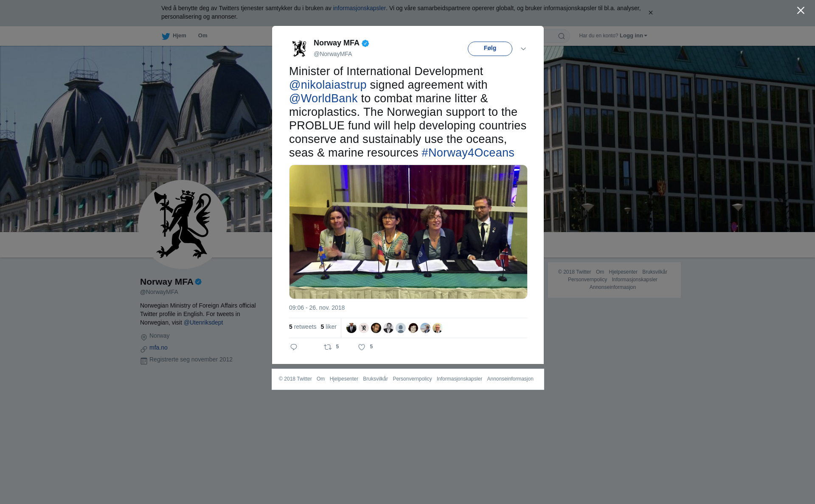Open the first liker's avatar
Image resolution: width=815 pixels, height=504 pixels.
click(x=351, y=328)
